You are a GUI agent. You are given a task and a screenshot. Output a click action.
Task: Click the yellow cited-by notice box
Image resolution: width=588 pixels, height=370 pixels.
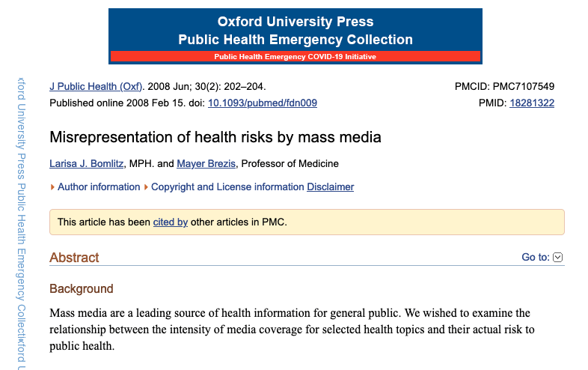[x=307, y=222]
